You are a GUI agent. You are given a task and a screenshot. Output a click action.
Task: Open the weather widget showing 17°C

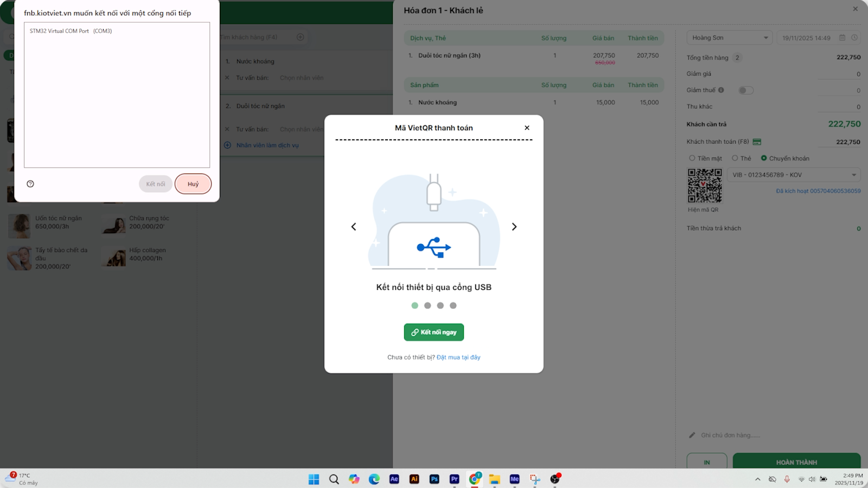pos(22,479)
